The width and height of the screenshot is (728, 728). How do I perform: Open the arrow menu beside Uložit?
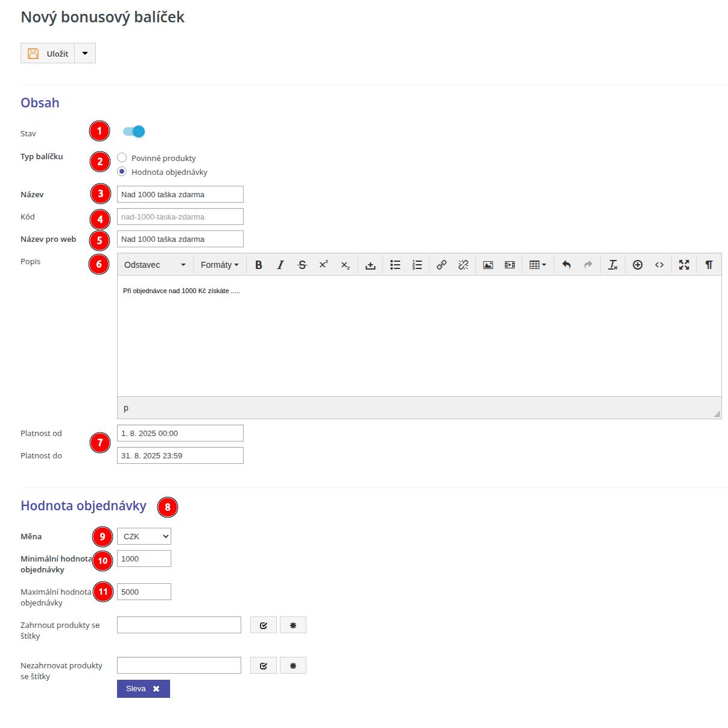click(85, 54)
